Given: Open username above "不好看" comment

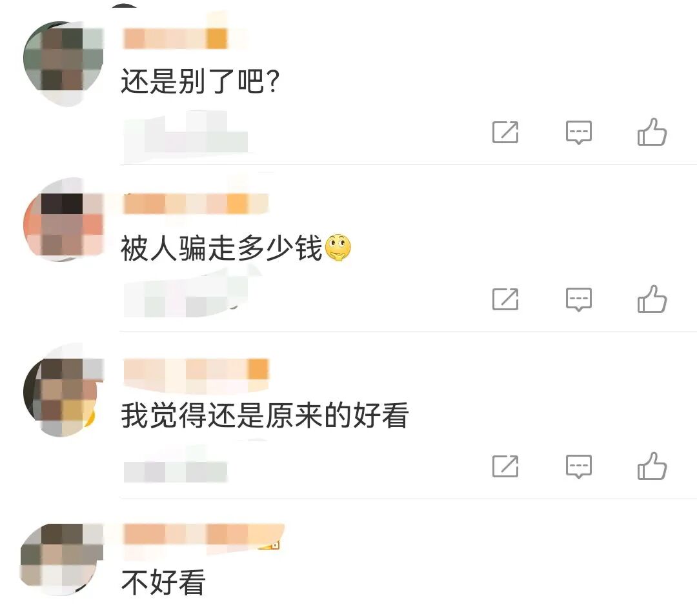Looking at the screenshot, I should tap(203, 537).
